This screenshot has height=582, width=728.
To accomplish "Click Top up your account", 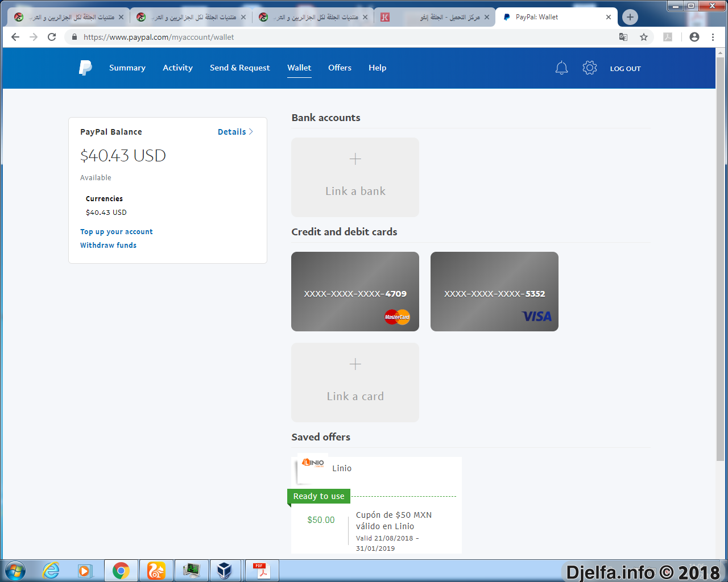I will [x=117, y=232].
